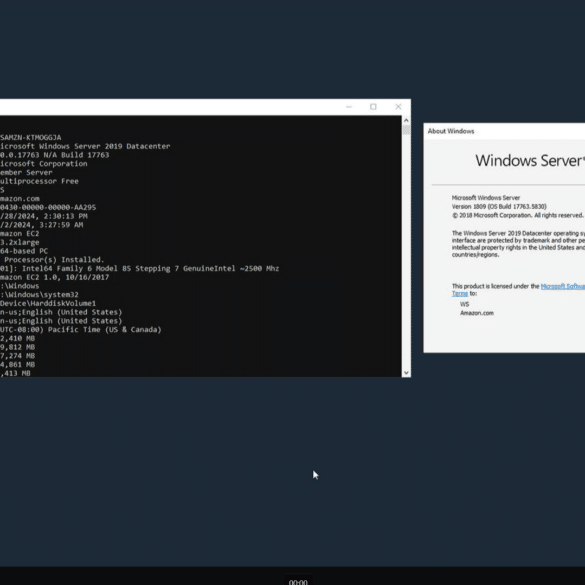Select the 'Processor(s) Installed.' line
The width and height of the screenshot is (585, 585).
52,260
